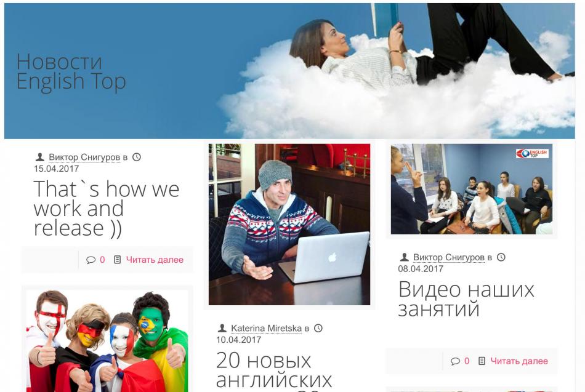Click Читать далее under That`s how we work
The width and height of the screenshot is (585, 392).
click(x=155, y=260)
